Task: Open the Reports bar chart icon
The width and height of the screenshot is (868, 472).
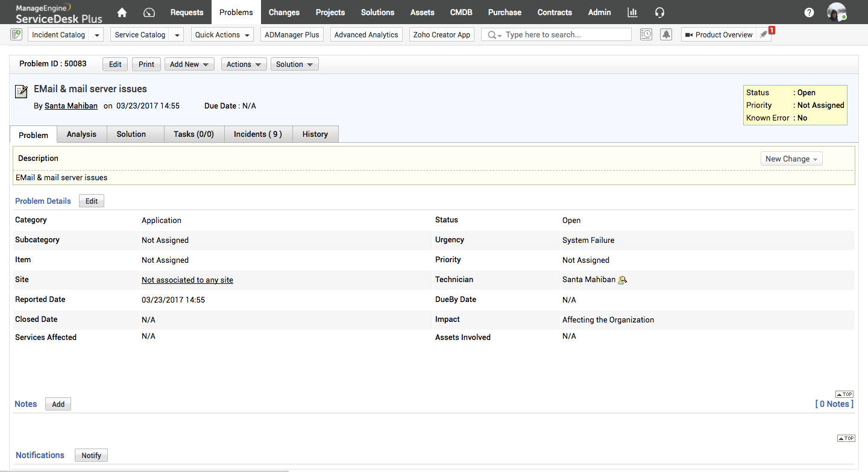Action: 632,12
